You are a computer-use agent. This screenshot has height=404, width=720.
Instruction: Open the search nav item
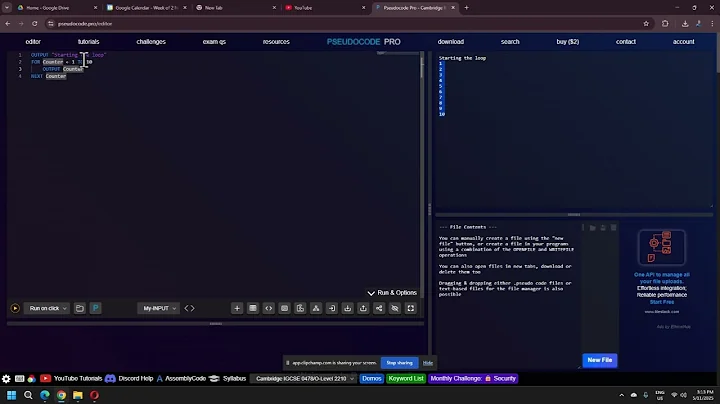click(510, 42)
